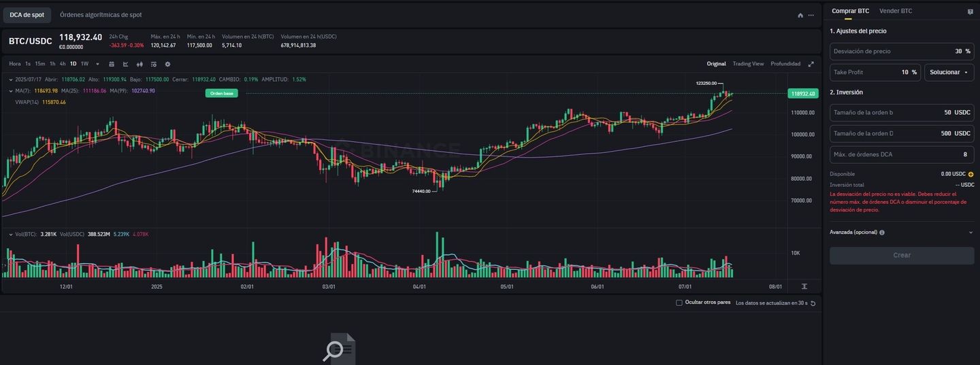Image resolution: width=980 pixels, height=365 pixels.
Task: Click the 24h change -363.59 -0.30% value
Action: [127, 46]
